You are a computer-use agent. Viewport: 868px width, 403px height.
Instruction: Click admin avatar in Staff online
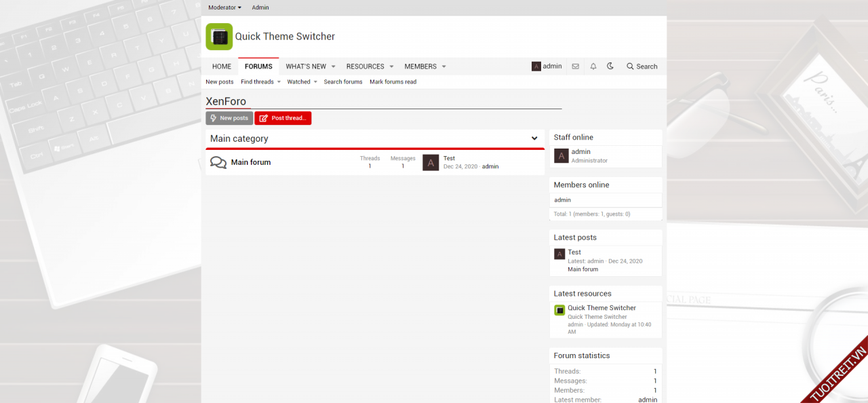(x=561, y=156)
